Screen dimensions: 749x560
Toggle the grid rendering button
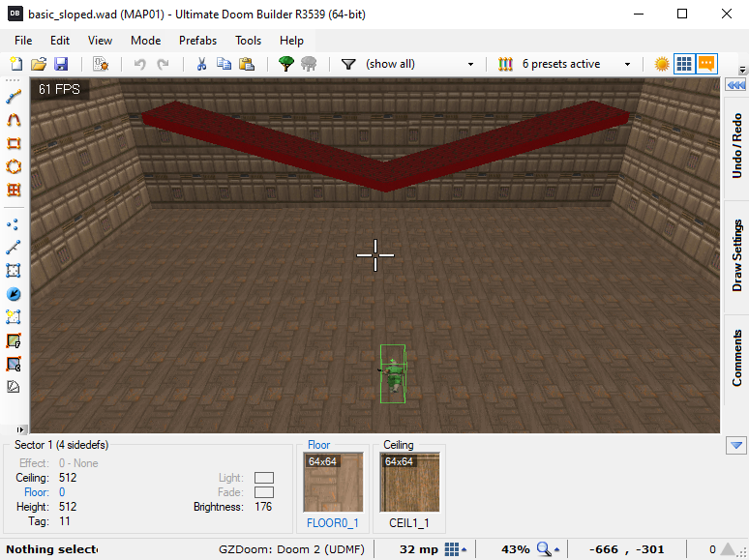[684, 64]
